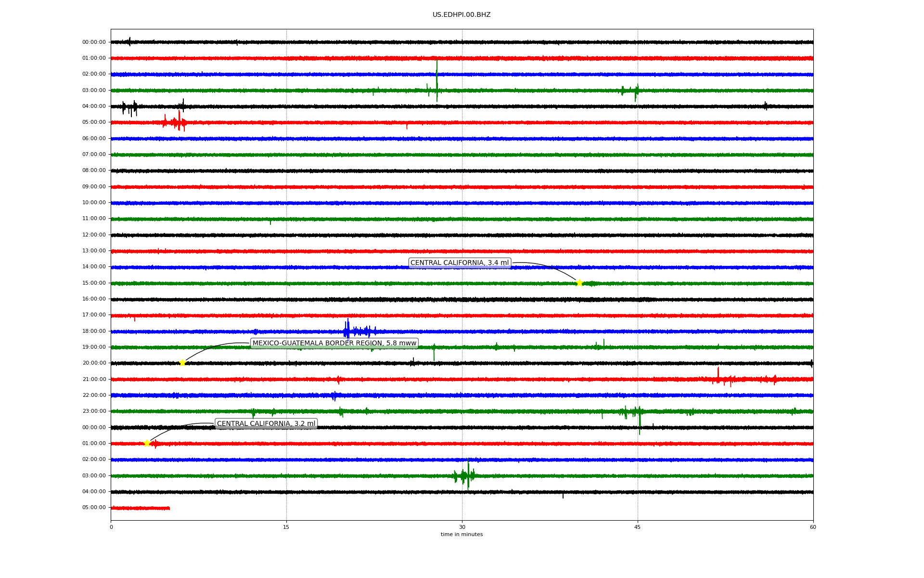
Task: Click the 30 tick label on the x-axis
Action: pyautogui.click(x=462, y=527)
